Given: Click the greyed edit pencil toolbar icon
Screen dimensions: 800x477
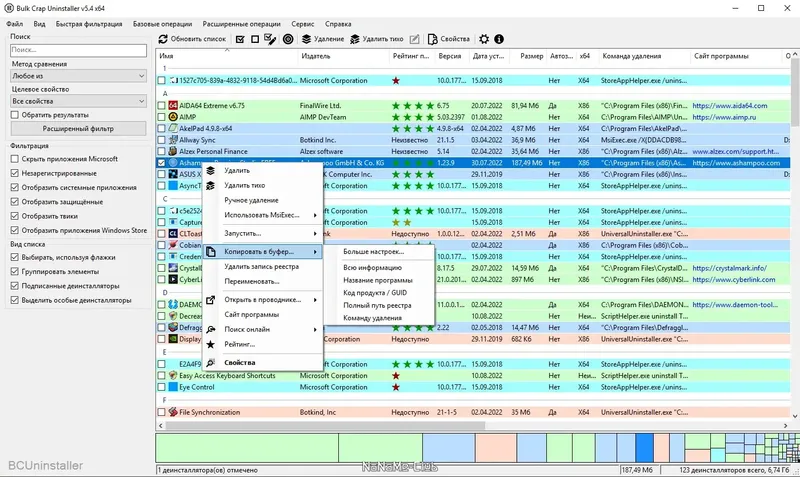Looking at the screenshot, I should [415, 39].
